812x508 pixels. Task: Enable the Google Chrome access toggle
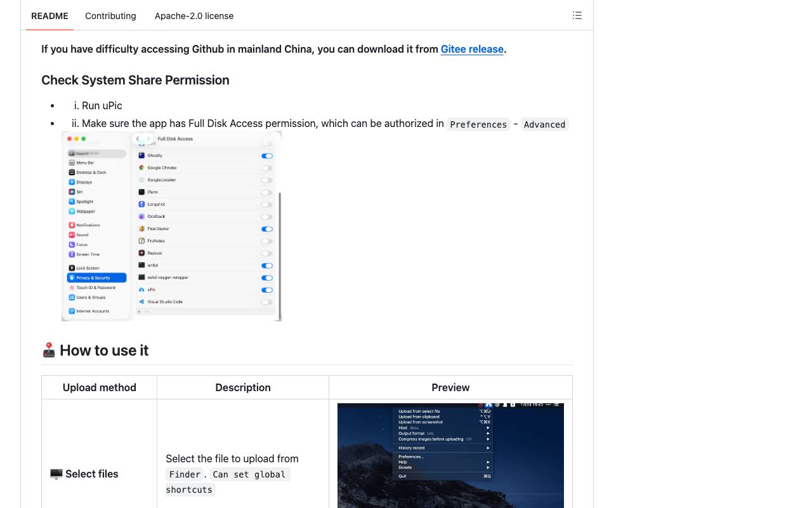(x=267, y=168)
